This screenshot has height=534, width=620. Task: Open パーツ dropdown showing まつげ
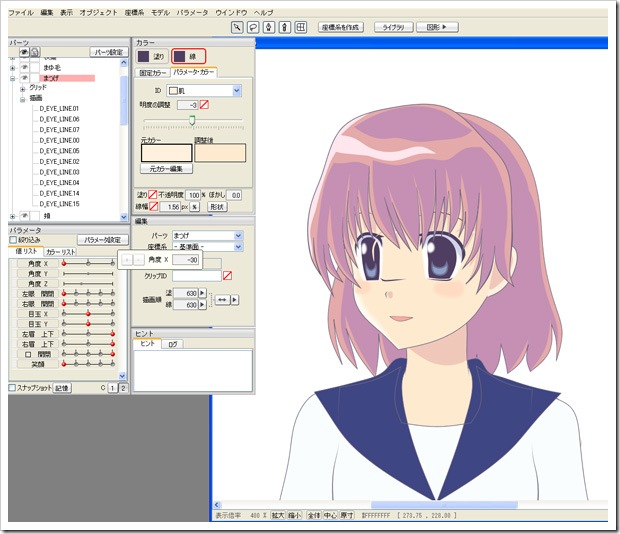(x=238, y=236)
